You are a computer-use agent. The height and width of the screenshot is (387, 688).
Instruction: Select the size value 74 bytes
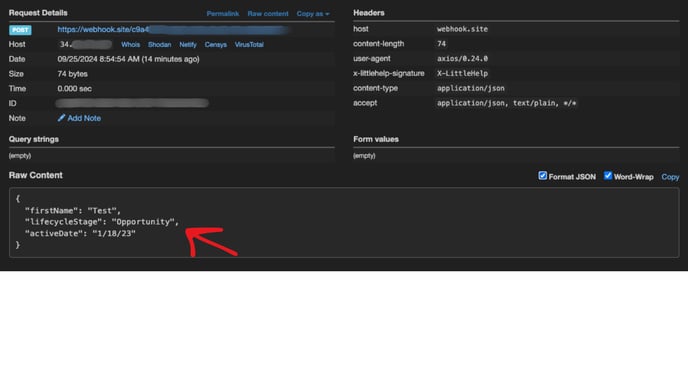pos(72,74)
